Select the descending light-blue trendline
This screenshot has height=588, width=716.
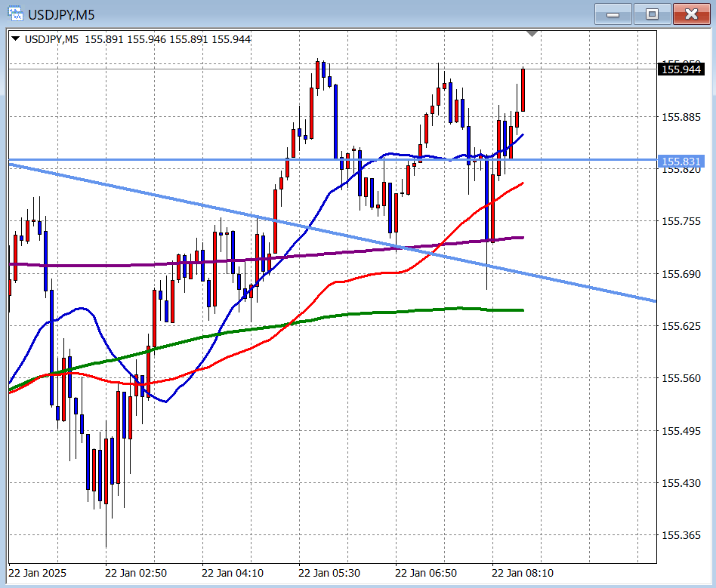tap(151, 194)
